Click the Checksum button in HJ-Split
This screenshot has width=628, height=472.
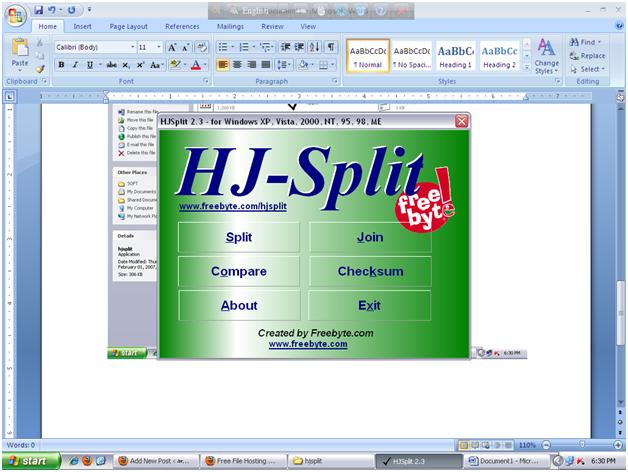370,271
